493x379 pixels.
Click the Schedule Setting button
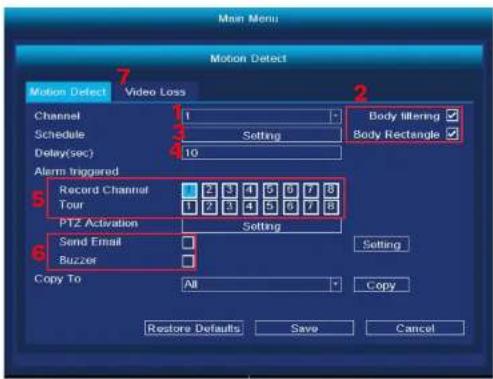point(261,135)
